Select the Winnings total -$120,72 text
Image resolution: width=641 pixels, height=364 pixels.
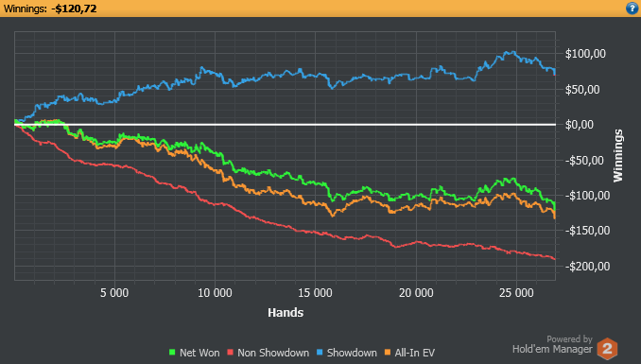click(74, 9)
